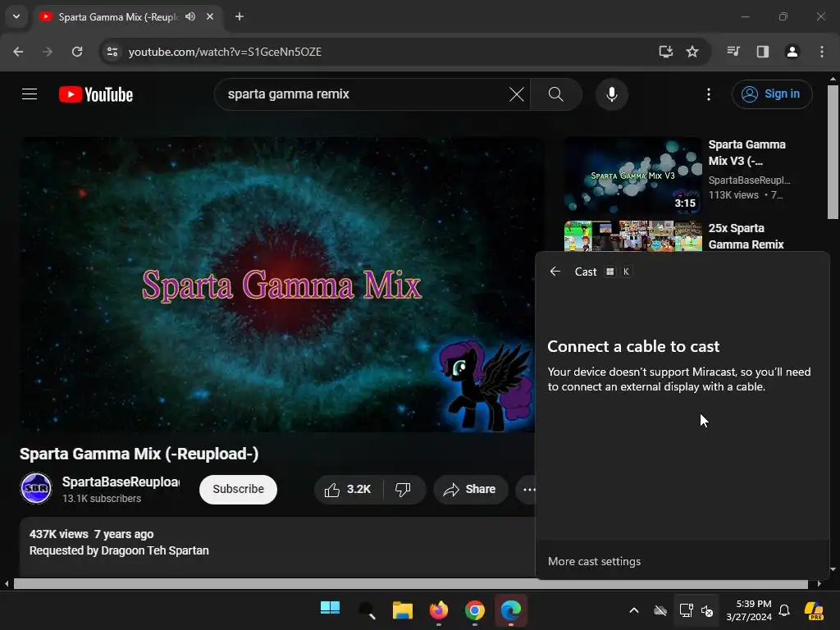Screen dimensions: 840x630
Task: Bookmark this page with the star icon
Action: click(x=692, y=52)
